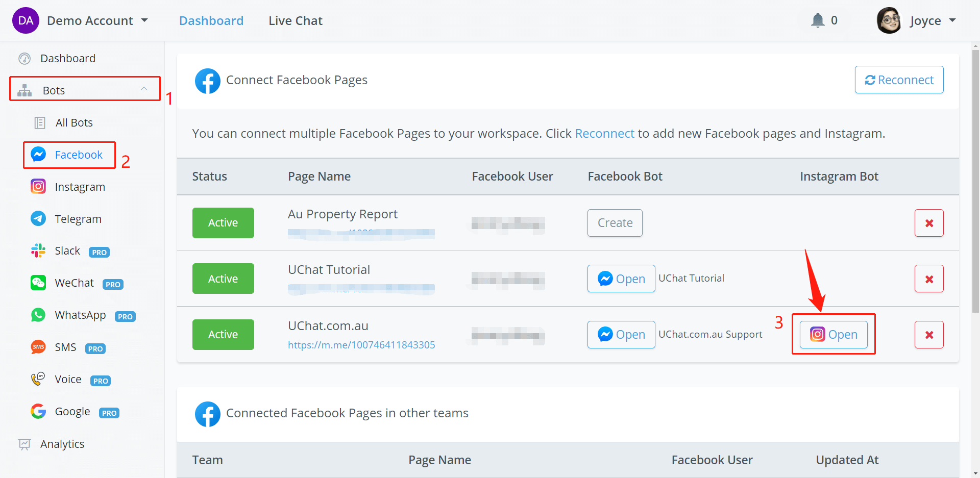The width and height of the screenshot is (980, 478).
Task: Open Facebook bot for UChat Tutorial
Action: [621, 279]
